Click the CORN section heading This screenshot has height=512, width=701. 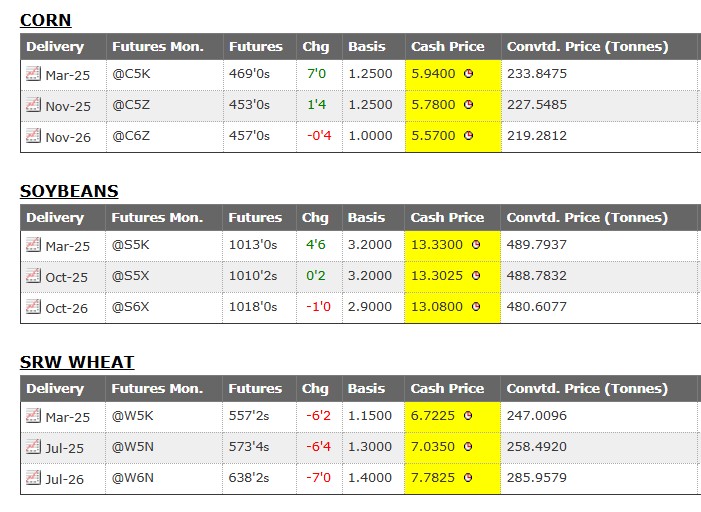[x=45, y=20]
